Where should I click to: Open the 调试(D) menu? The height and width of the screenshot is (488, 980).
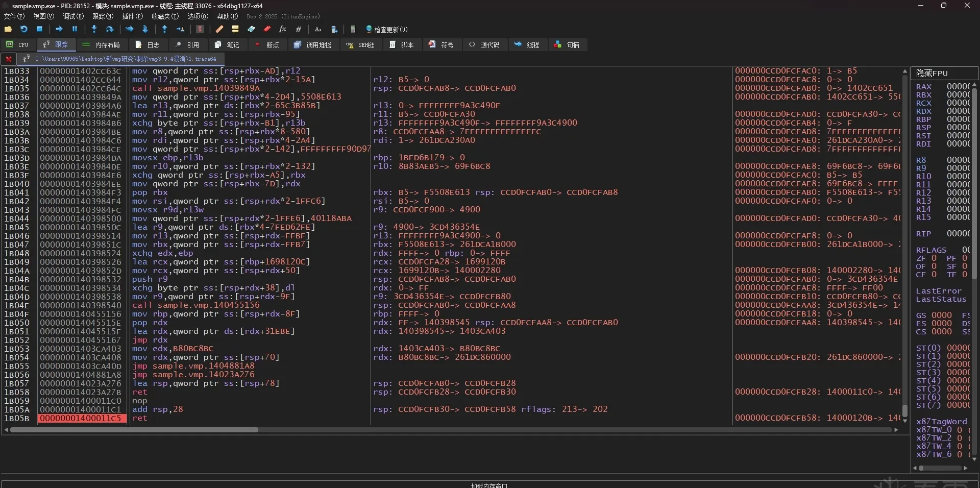pyautogui.click(x=73, y=16)
